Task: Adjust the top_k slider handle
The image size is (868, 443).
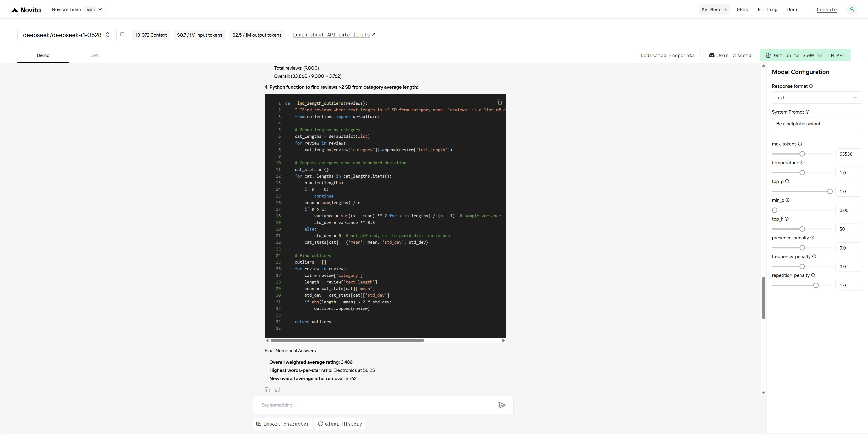Action: click(802, 229)
